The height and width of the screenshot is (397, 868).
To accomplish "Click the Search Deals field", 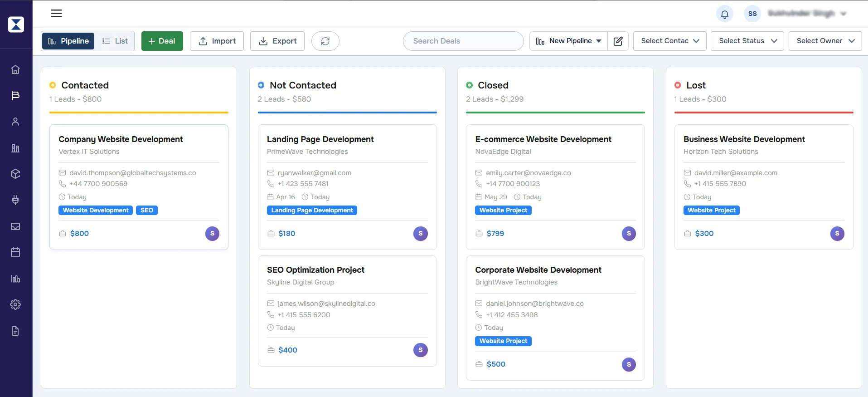I will click(463, 41).
